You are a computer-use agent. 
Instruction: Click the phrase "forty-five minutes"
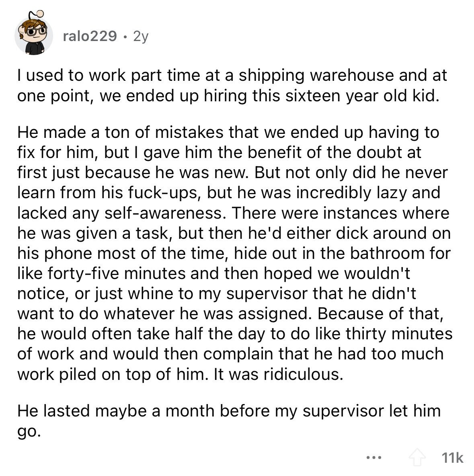click(x=117, y=273)
